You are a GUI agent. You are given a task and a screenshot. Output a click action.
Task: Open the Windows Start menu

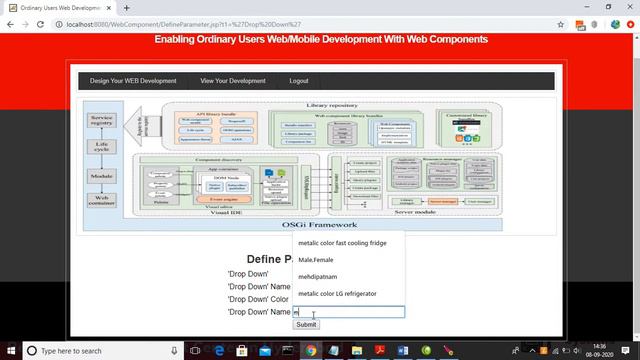click(11, 351)
